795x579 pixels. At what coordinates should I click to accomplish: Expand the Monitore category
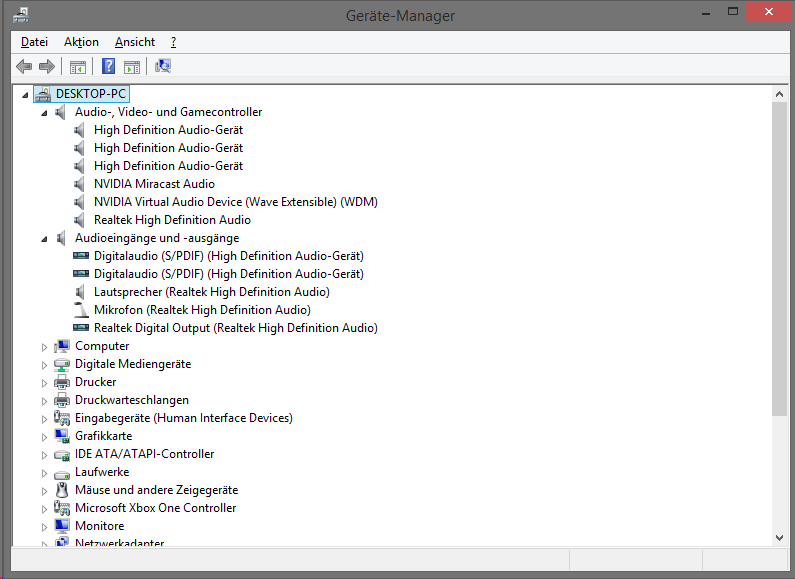(x=44, y=527)
